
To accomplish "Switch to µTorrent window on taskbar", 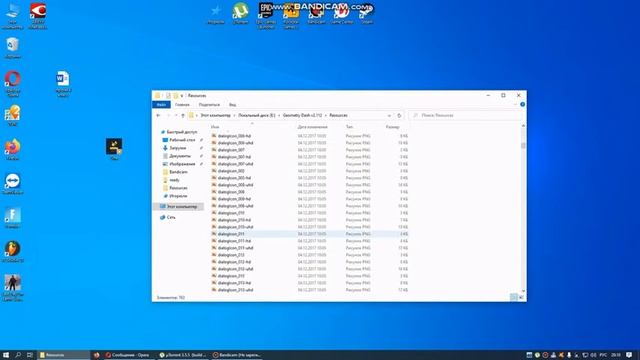I will click(183, 355).
